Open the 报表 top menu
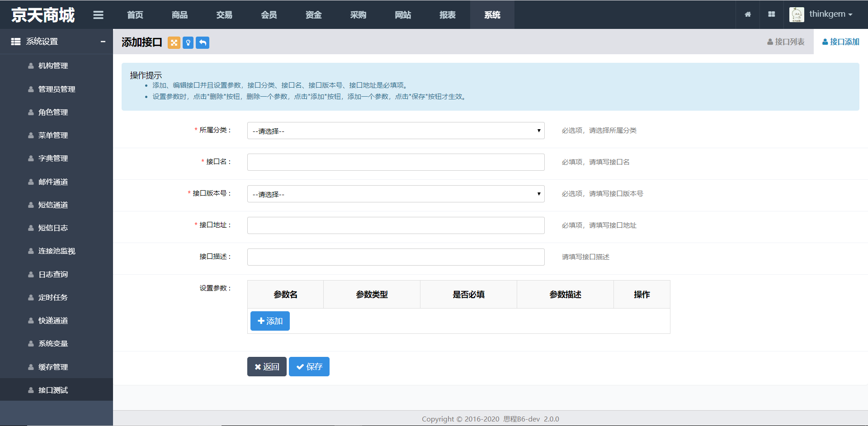The height and width of the screenshot is (426, 868). (x=448, y=15)
